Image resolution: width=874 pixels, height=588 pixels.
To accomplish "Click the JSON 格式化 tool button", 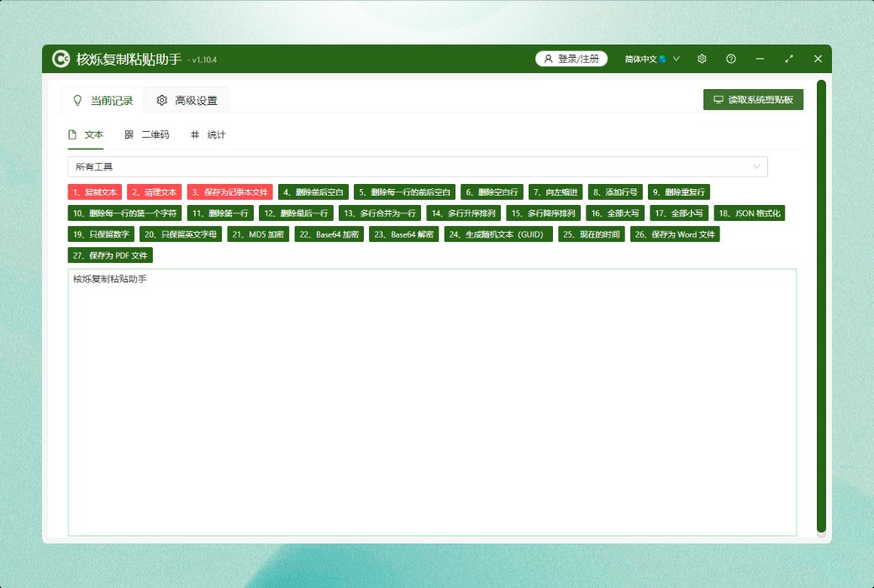I will point(749,213).
